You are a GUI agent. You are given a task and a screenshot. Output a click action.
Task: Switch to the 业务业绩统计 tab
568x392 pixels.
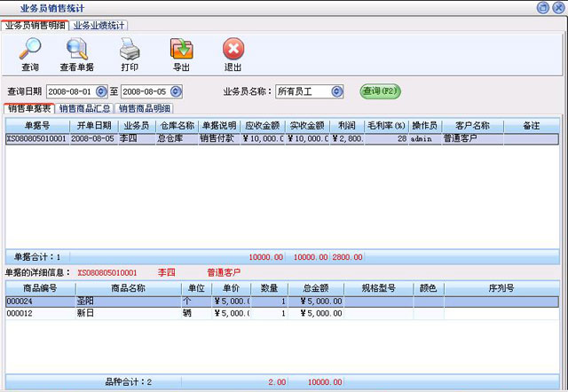(x=99, y=26)
